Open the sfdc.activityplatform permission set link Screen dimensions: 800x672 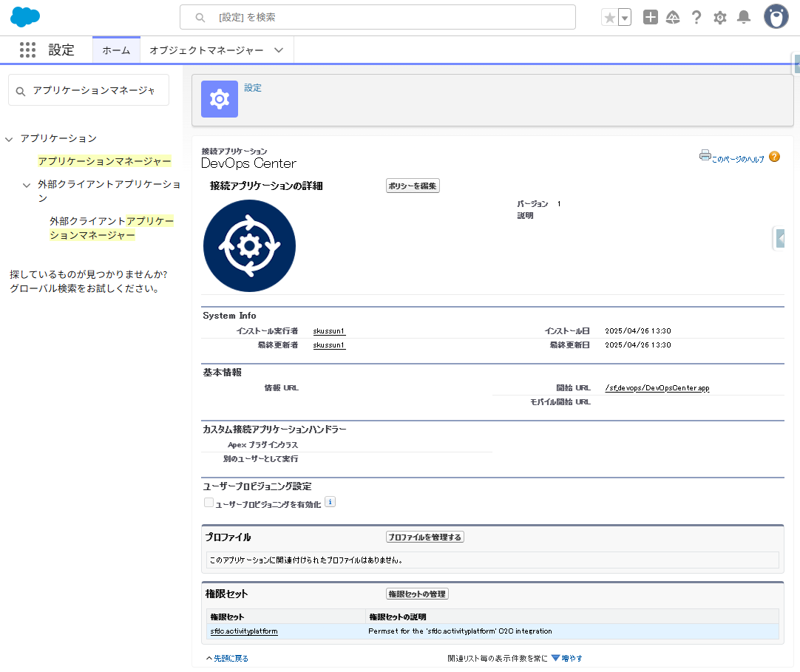pyautogui.click(x=244, y=631)
